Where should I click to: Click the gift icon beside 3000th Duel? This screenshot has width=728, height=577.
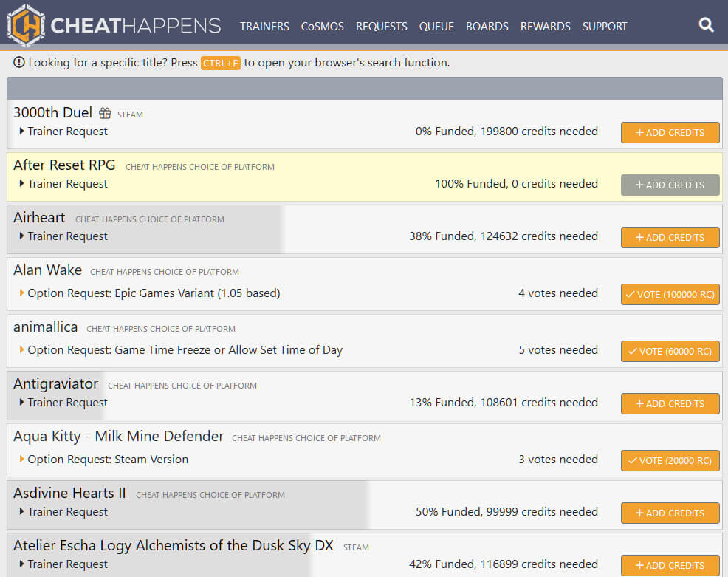pyautogui.click(x=105, y=113)
